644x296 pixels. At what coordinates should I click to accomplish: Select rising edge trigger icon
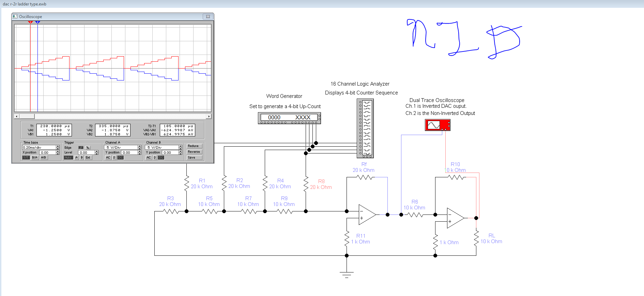tap(81, 148)
